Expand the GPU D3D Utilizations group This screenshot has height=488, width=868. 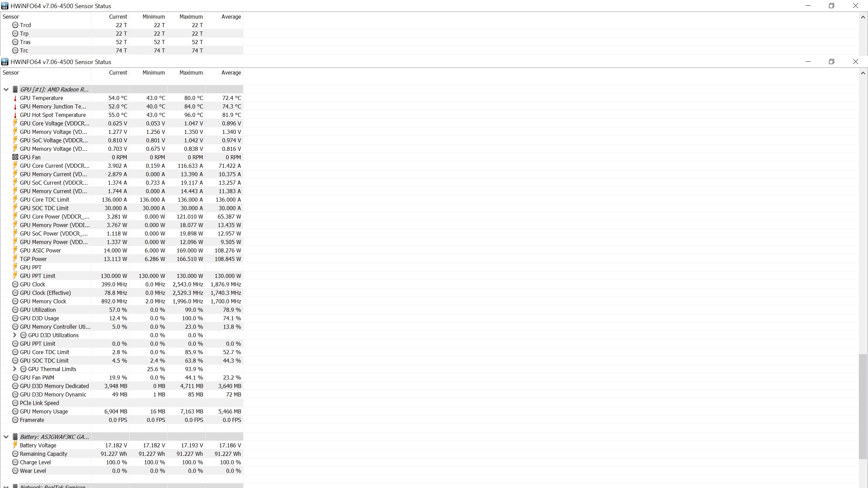point(14,335)
